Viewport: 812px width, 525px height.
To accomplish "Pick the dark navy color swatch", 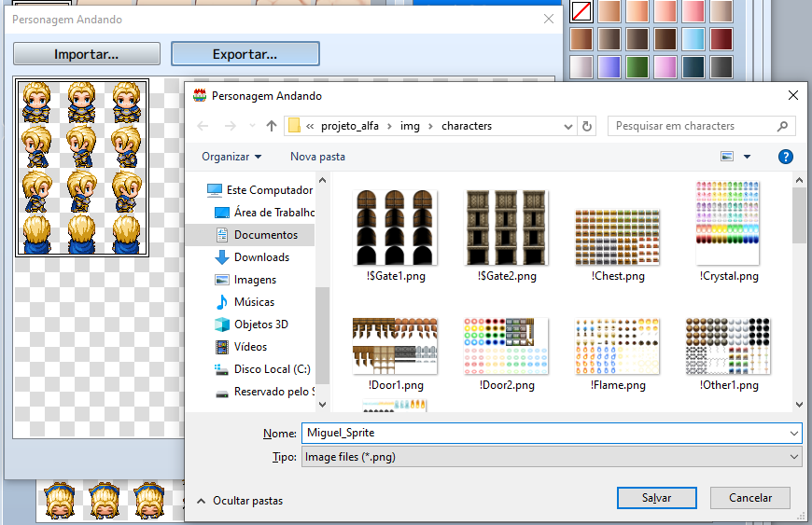I will pyautogui.click(x=693, y=67).
